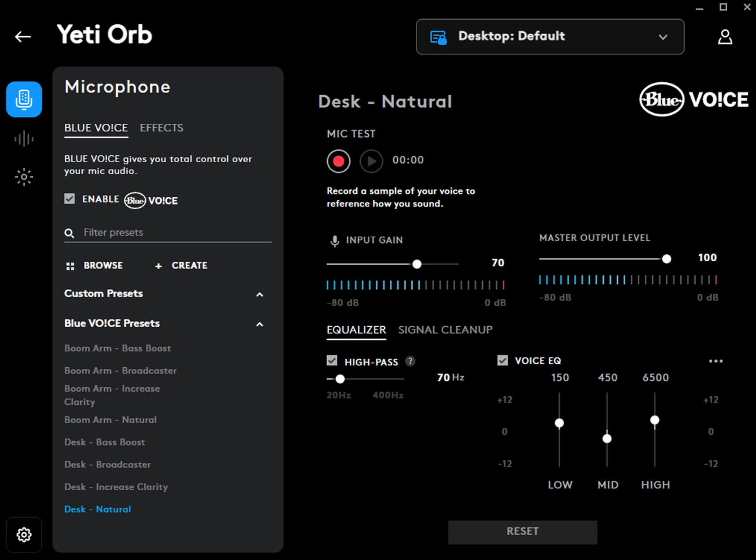Start recording a mic test sample
This screenshot has height=560, width=756.
coord(338,161)
